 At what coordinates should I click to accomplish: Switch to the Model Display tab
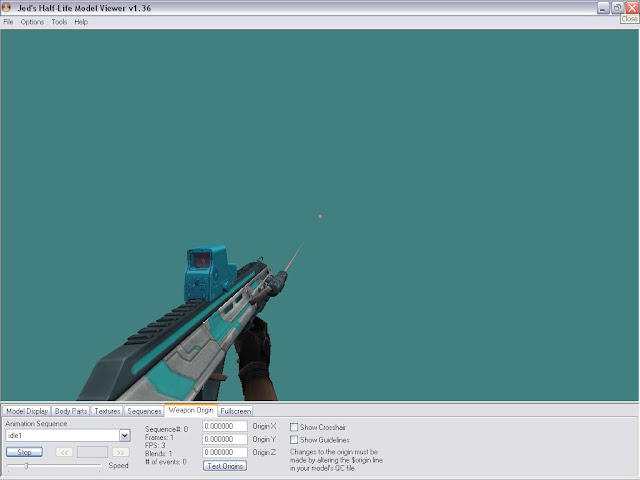[x=27, y=411]
